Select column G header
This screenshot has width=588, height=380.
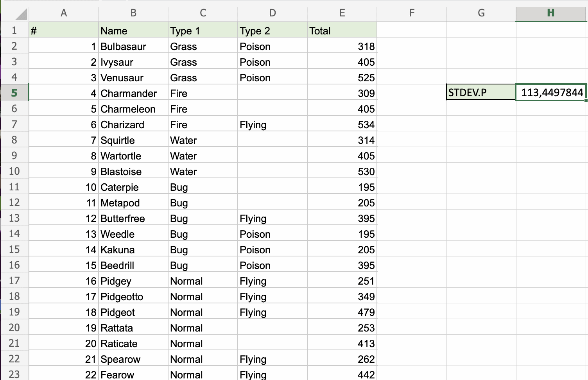481,13
